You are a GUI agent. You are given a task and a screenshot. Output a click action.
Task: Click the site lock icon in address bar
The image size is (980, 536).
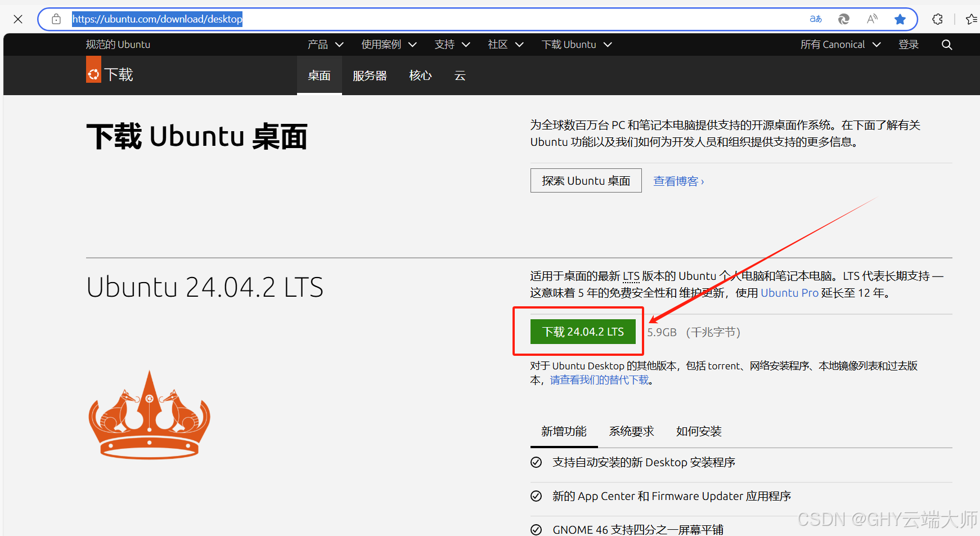tap(56, 19)
